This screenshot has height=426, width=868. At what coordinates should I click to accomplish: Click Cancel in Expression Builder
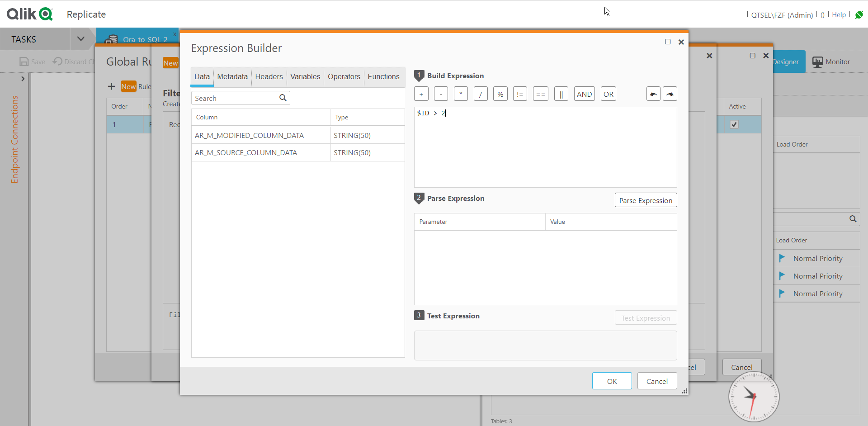coord(657,381)
